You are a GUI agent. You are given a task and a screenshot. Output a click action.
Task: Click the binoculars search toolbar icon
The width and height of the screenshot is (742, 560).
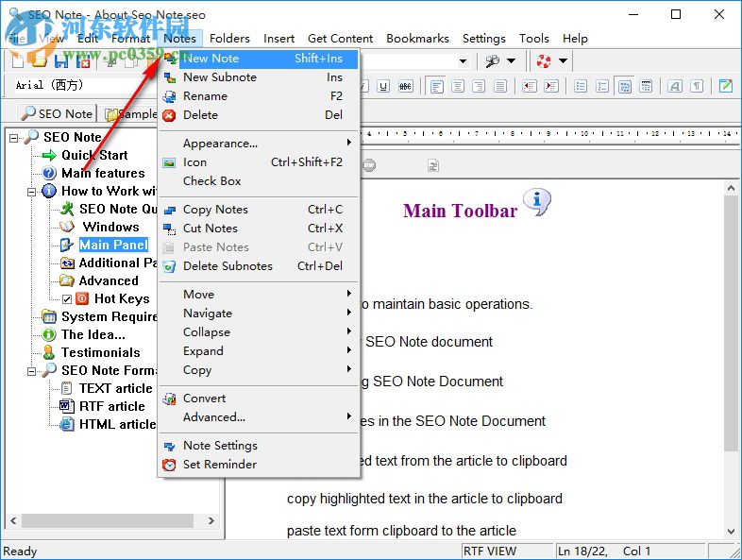coord(492,61)
